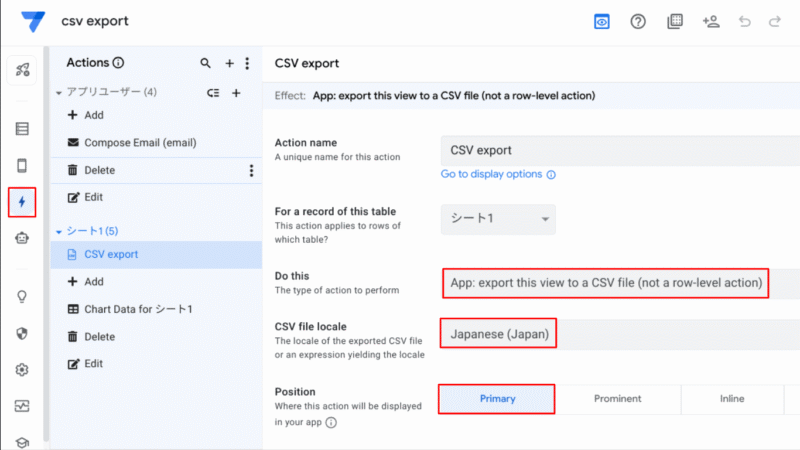Open the Automation bot icon in sidebar
The height and width of the screenshot is (450, 800).
[22, 238]
